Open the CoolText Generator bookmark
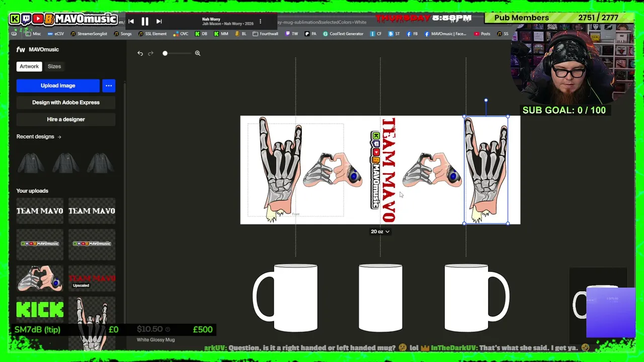 point(343,34)
